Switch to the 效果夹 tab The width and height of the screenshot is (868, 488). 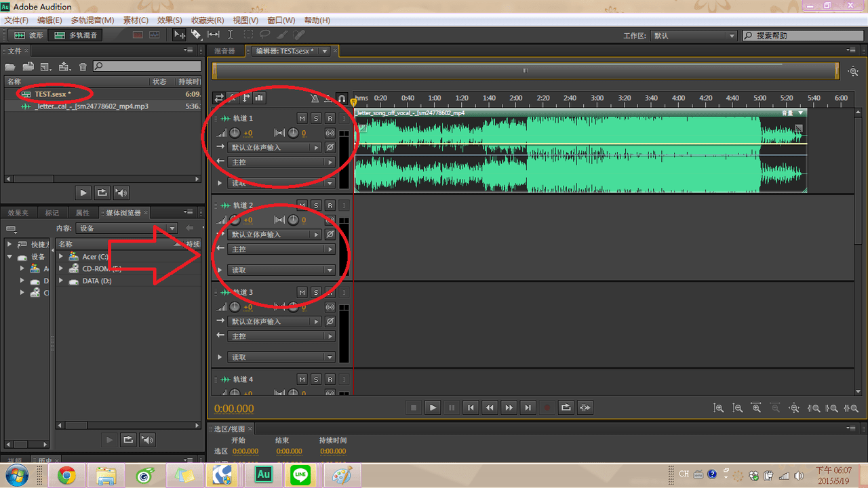(x=18, y=213)
